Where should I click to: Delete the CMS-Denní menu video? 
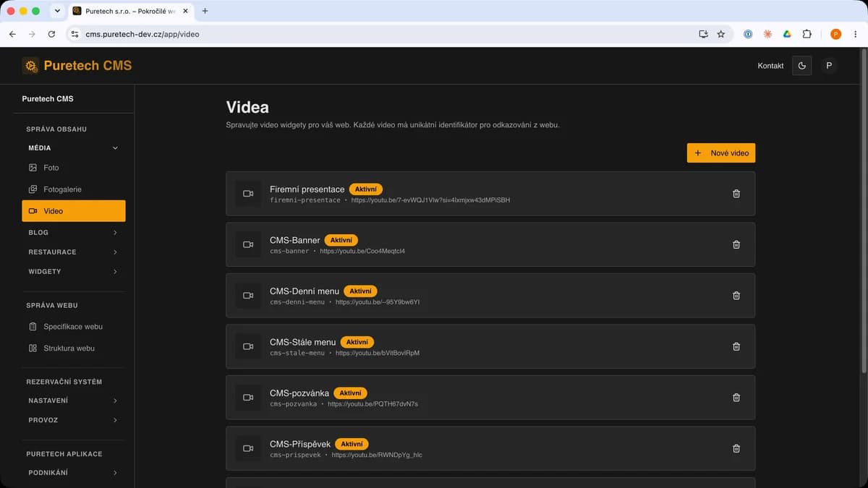tap(736, 296)
